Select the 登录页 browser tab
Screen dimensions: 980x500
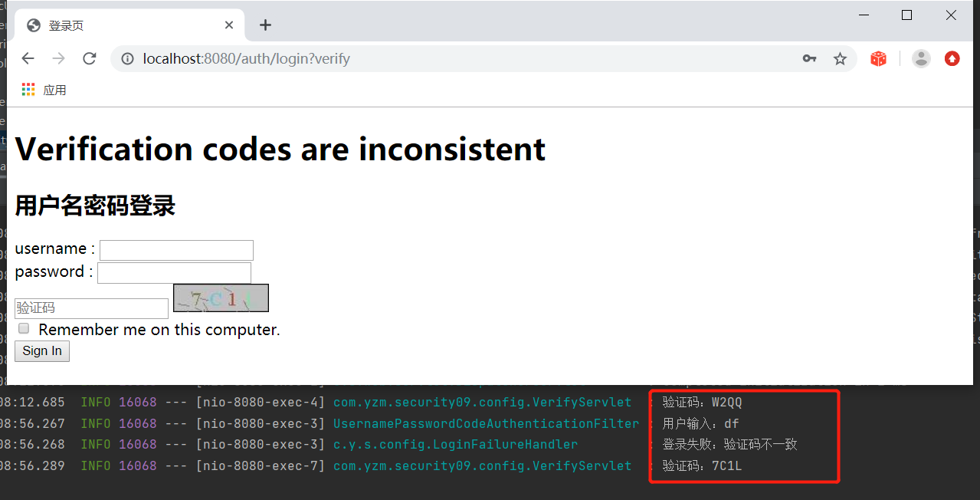130,25
